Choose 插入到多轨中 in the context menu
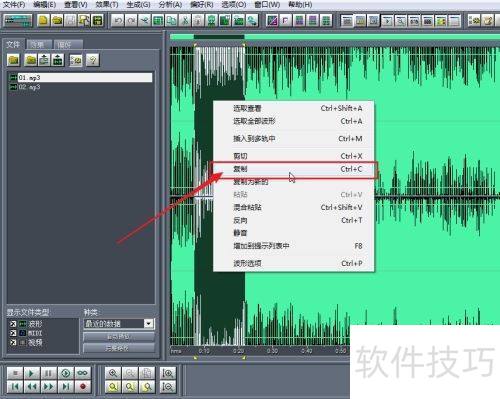500x399 pixels. (x=294, y=139)
